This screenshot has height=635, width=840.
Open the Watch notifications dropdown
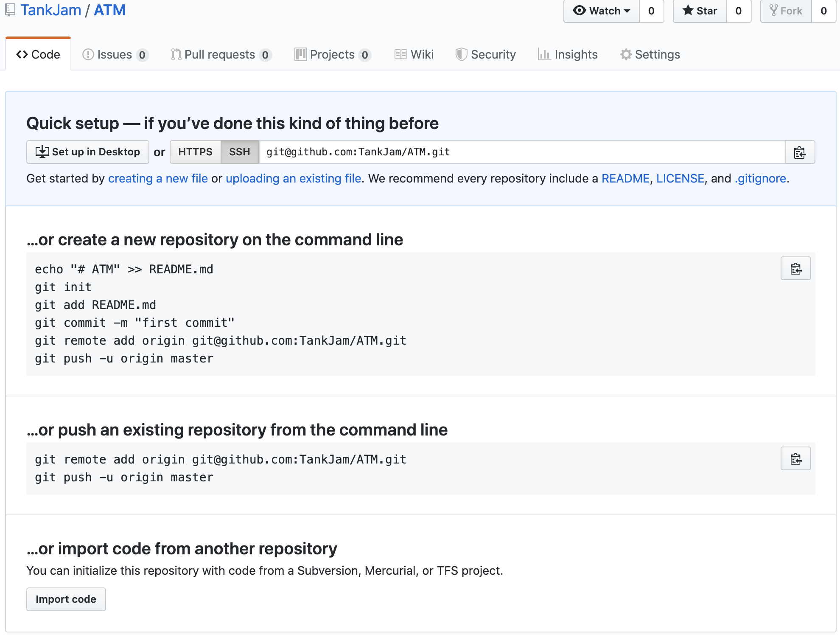[601, 11]
